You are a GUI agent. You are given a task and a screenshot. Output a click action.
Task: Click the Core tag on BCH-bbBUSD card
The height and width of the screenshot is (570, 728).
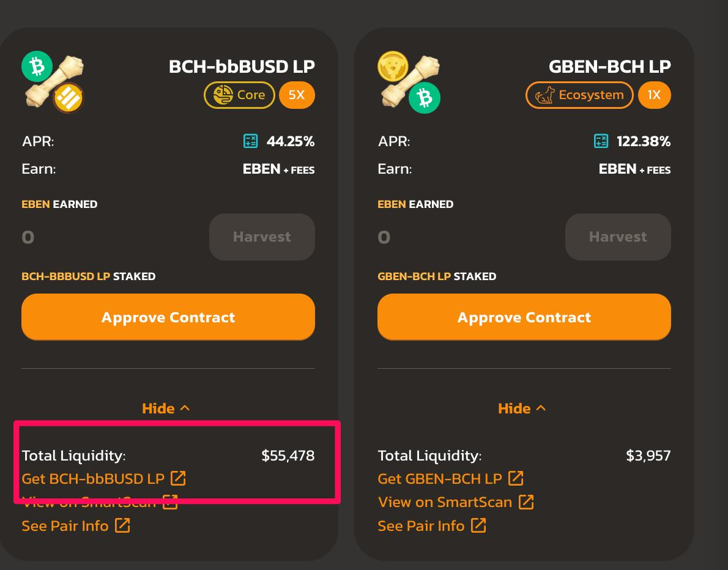(x=240, y=95)
